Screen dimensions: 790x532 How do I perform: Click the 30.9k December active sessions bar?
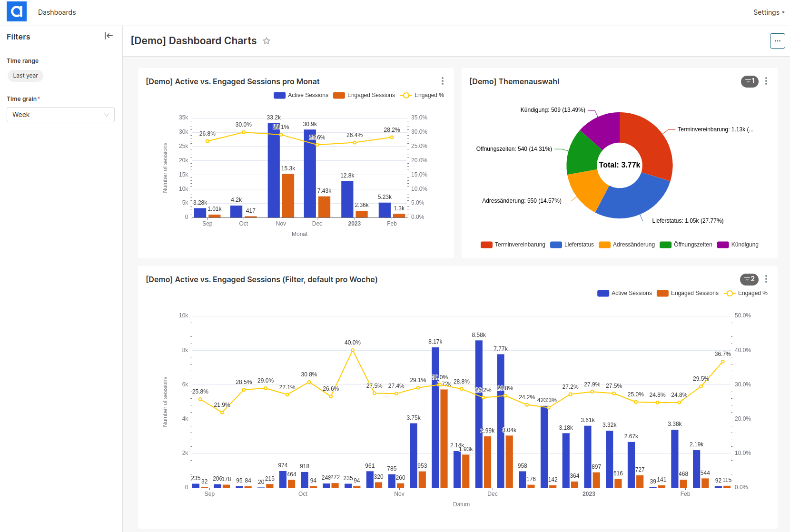point(310,174)
